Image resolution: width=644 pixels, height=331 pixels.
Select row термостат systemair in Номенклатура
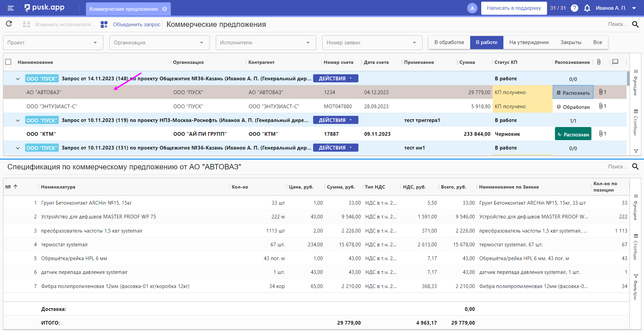(x=64, y=244)
